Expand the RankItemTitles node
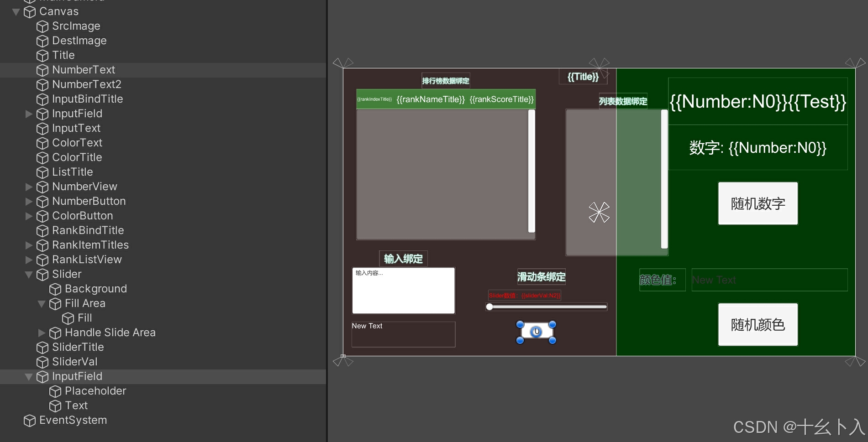This screenshot has width=868, height=442. (x=29, y=245)
